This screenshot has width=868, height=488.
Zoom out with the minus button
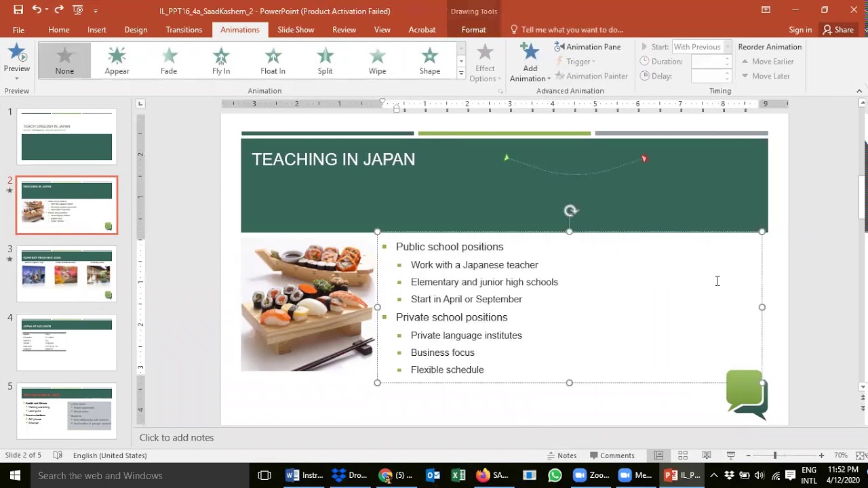point(748,455)
